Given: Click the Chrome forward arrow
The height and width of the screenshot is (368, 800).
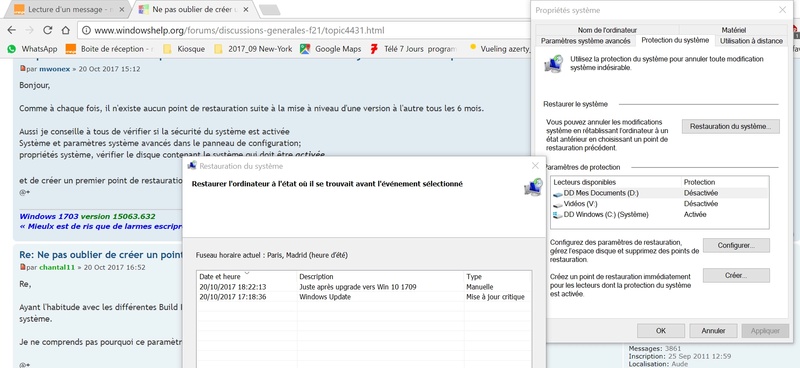Looking at the screenshot, I should 29,30.
